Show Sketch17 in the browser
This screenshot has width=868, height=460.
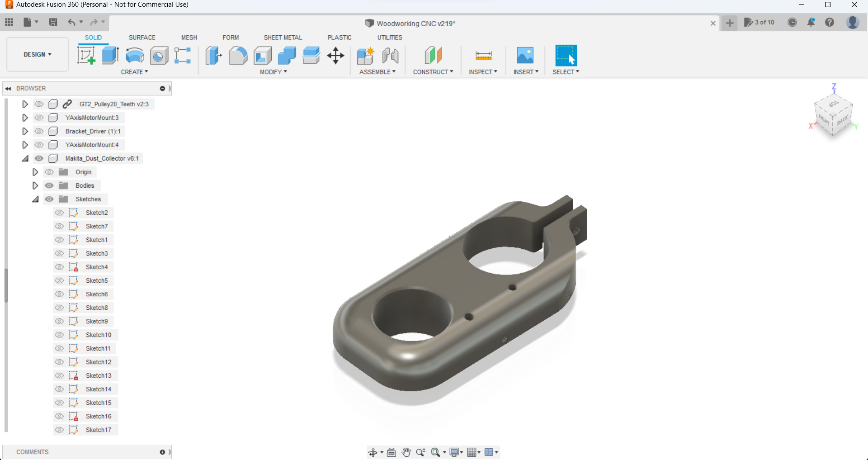[59, 430]
